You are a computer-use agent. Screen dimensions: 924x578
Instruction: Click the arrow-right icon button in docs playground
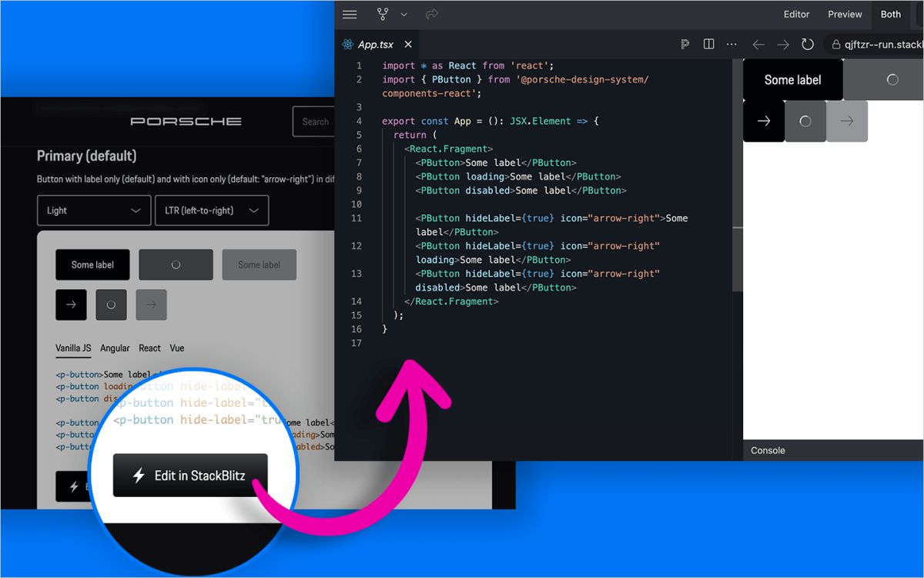[x=71, y=305]
